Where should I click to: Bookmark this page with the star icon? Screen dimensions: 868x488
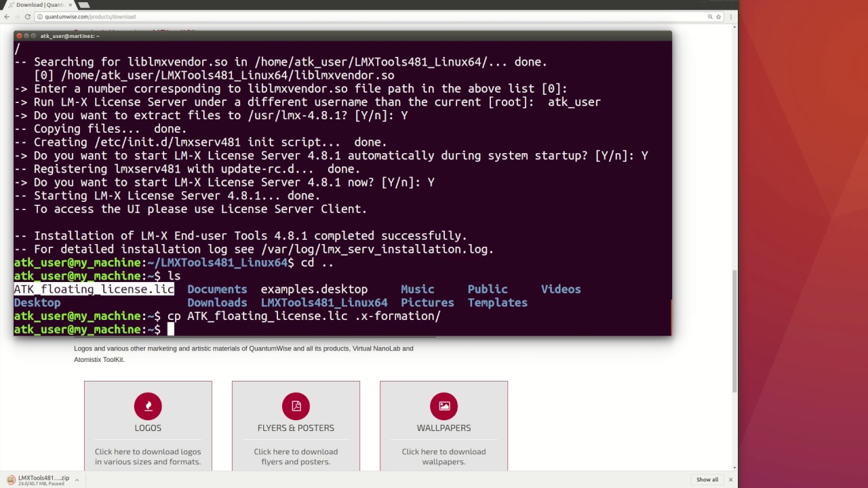(x=720, y=16)
